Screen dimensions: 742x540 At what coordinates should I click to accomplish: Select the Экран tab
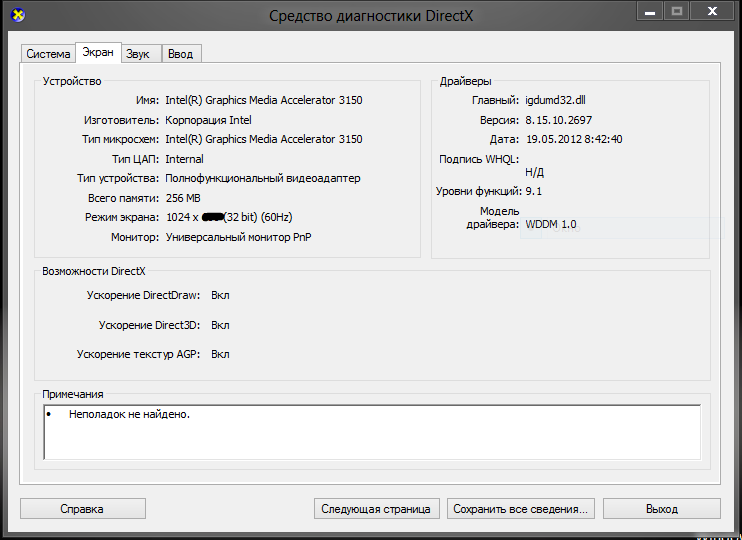(98, 53)
